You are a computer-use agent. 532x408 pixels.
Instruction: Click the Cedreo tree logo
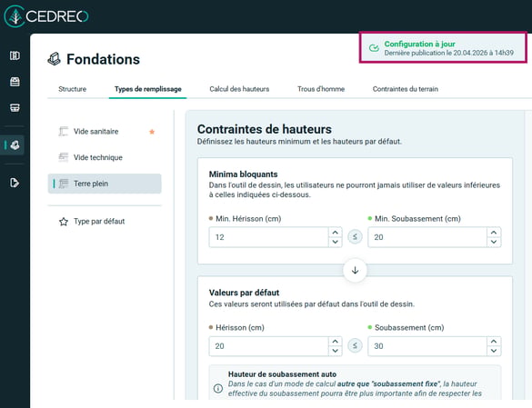[x=15, y=16]
